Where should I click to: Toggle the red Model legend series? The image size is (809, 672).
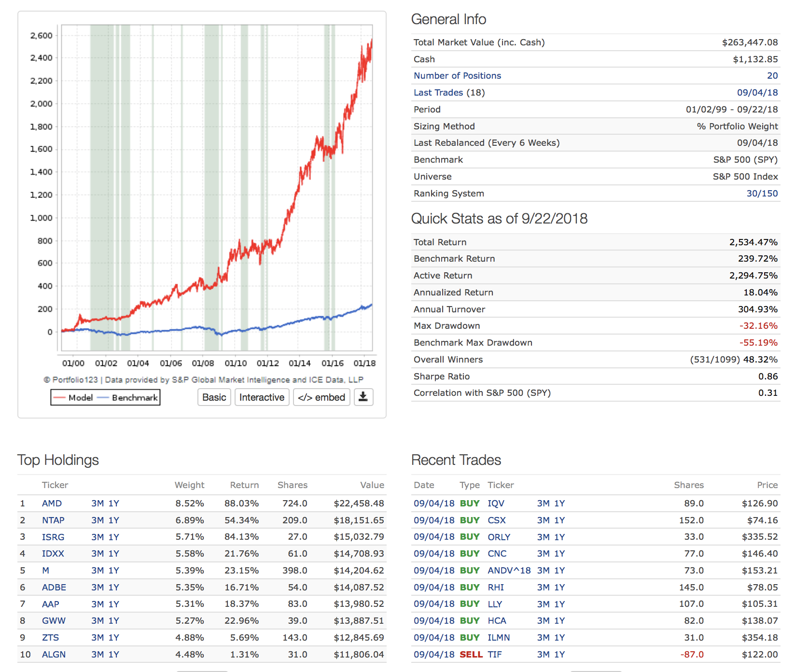coord(74,398)
